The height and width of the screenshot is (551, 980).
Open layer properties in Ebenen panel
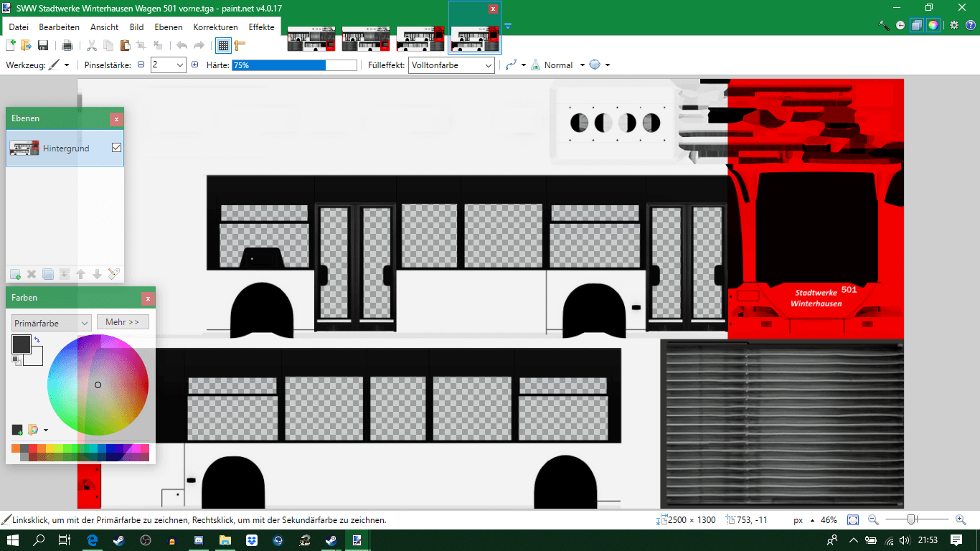pyautogui.click(x=113, y=274)
